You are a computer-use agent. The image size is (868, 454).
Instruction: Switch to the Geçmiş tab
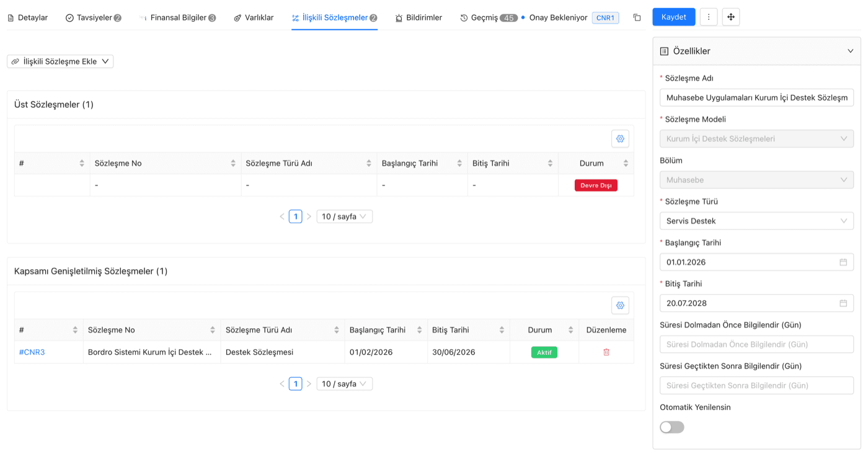[489, 17]
